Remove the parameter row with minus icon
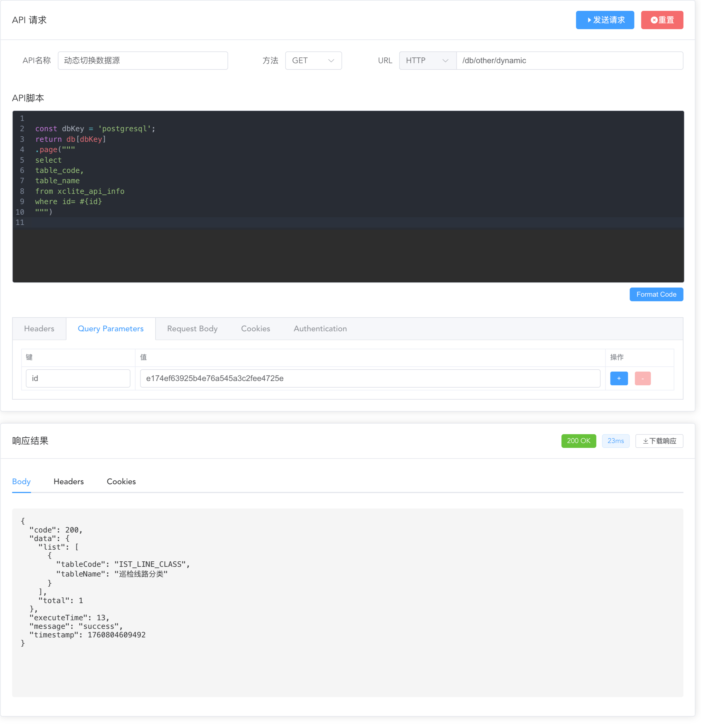The image size is (701, 728). click(x=642, y=378)
